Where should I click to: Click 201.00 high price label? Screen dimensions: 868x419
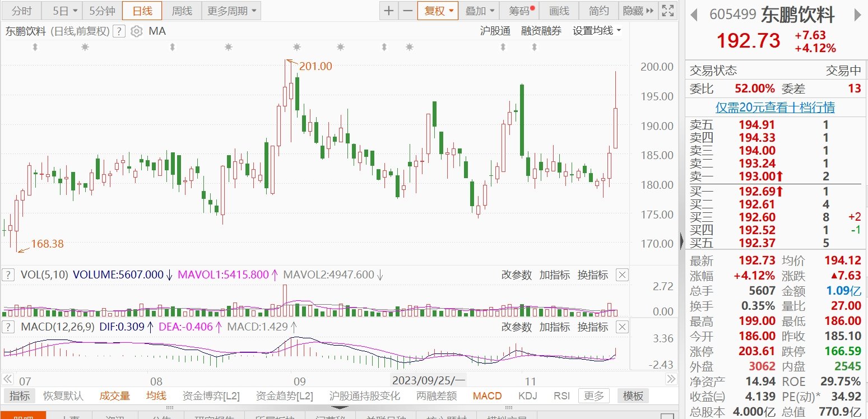(315, 66)
